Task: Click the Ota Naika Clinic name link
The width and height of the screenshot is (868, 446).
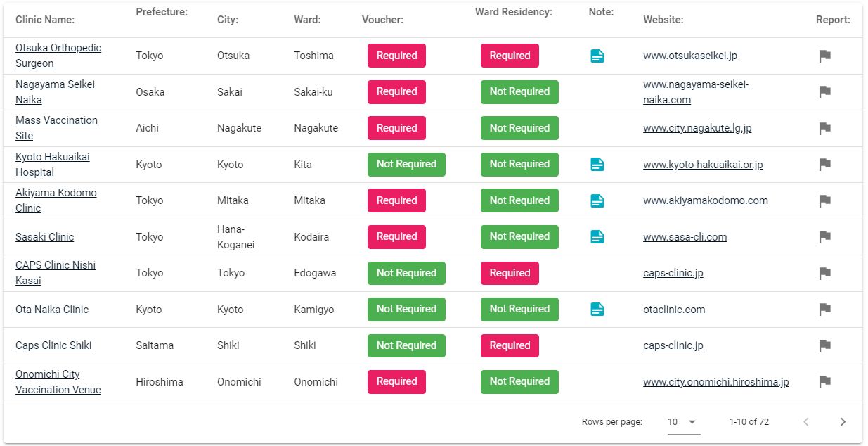Action: point(52,310)
